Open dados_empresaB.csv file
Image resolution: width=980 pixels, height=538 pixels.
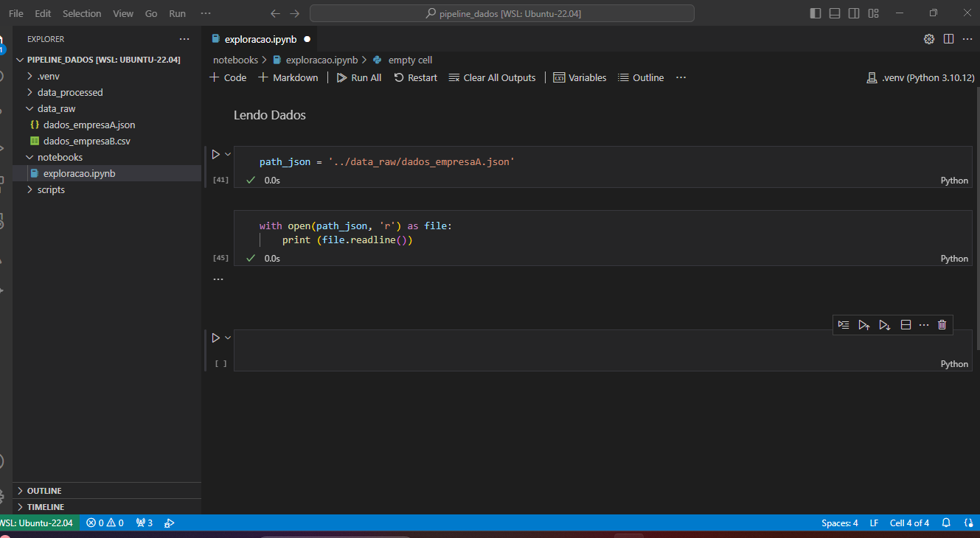pos(107,141)
